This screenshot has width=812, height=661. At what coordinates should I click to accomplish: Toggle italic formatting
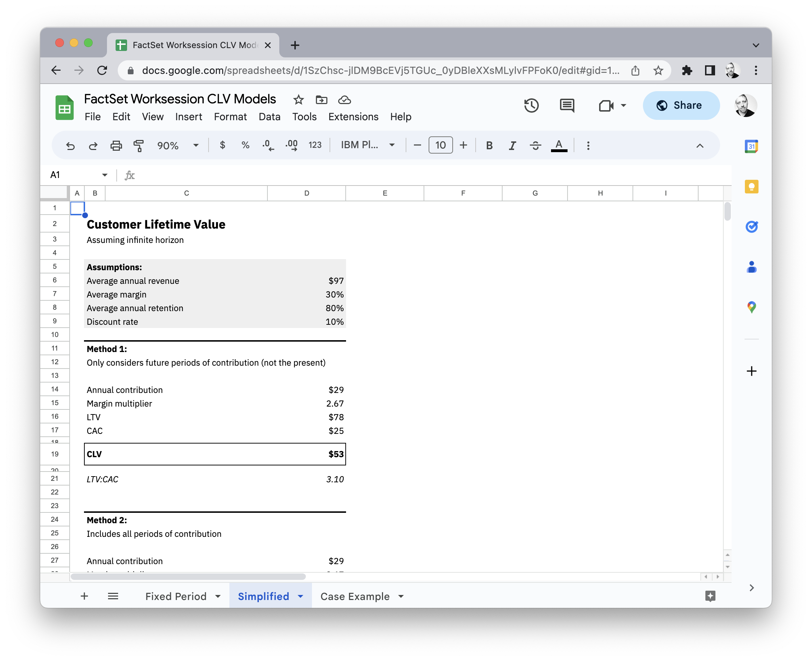[x=512, y=145]
